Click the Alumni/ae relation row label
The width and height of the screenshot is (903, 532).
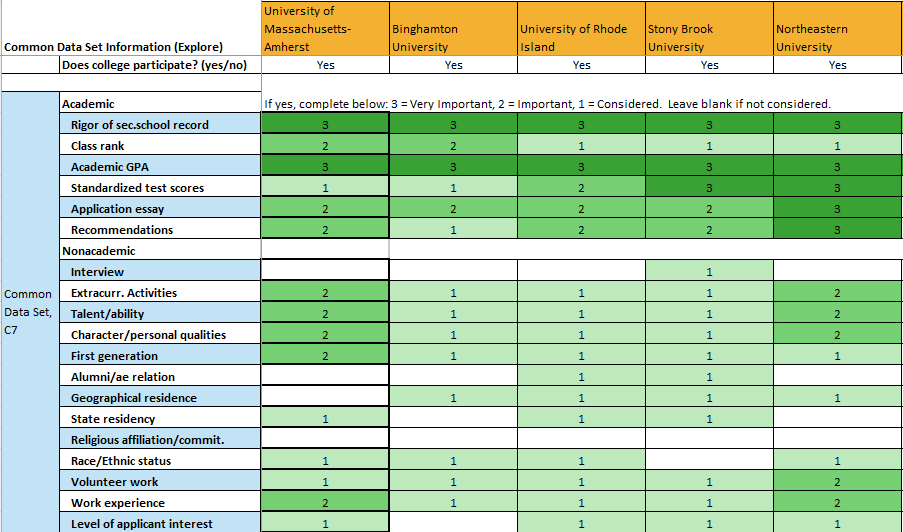[160, 377]
